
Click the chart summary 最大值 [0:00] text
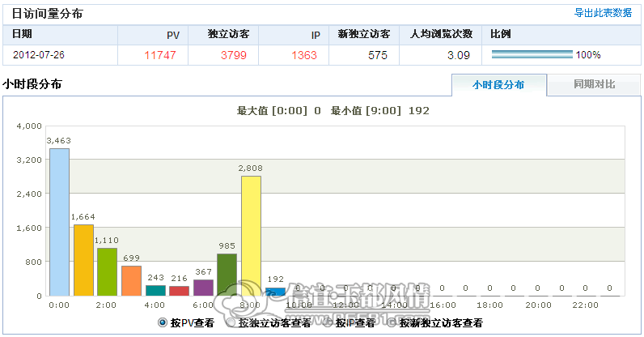(278, 111)
